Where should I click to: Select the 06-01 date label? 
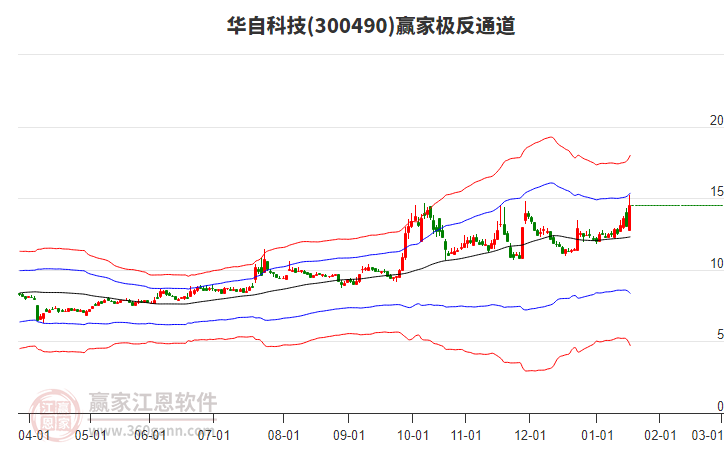pyautogui.click(x=150, y=435)
